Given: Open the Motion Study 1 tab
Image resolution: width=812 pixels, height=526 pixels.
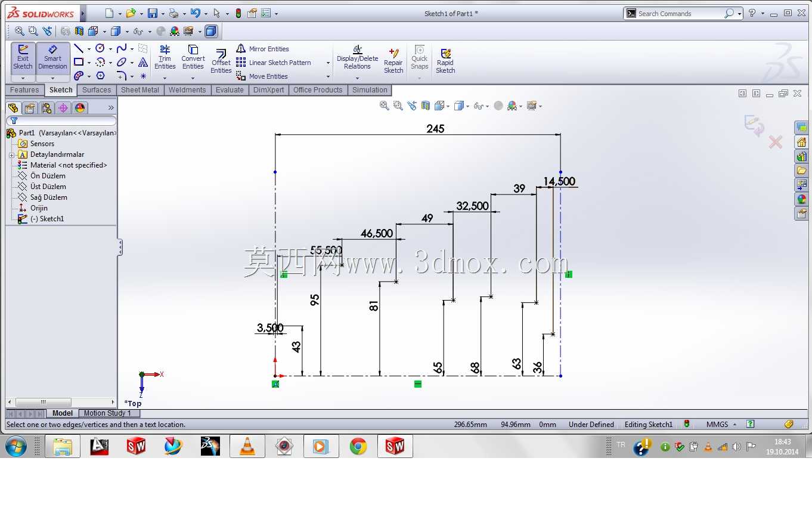Looking at the screenshot, I should pos(109,413).
